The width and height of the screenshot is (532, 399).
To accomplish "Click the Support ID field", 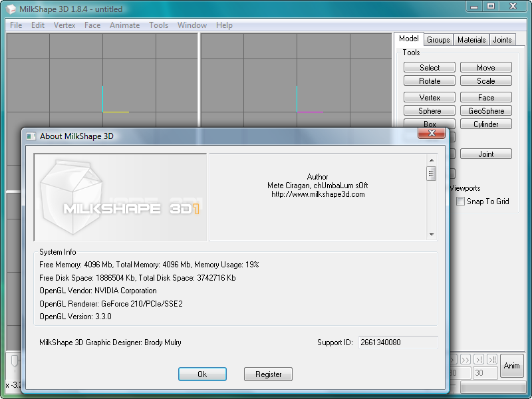I will [x=398, y=342].
